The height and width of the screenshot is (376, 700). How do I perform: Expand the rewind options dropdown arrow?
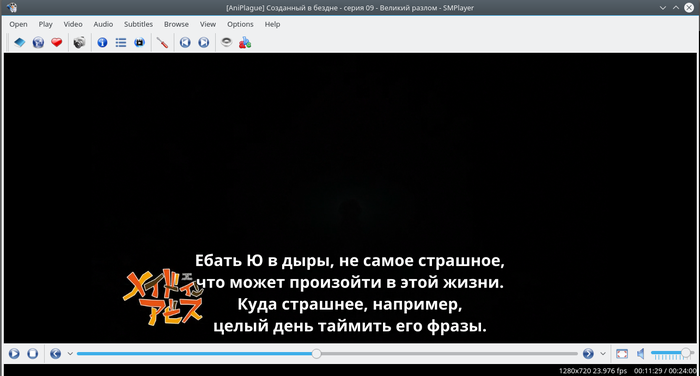tap(70, 354)
